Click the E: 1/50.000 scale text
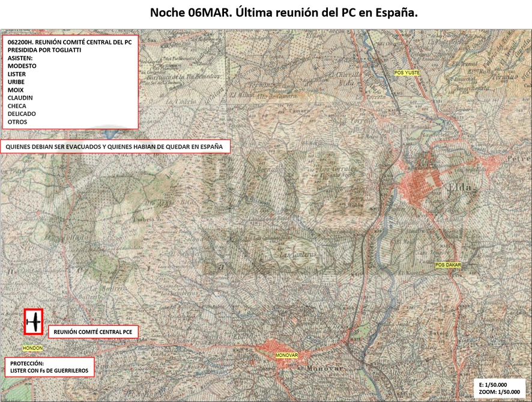Viewport: 532px width, 402px height. (493, 385)
